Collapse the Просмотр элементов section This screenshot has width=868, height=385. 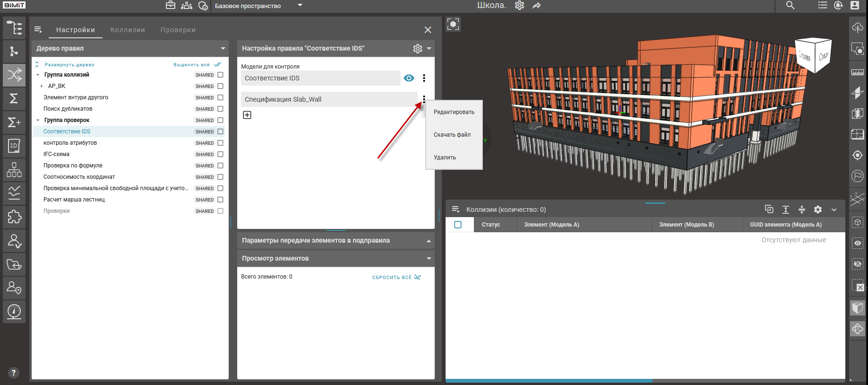point(429,258)
